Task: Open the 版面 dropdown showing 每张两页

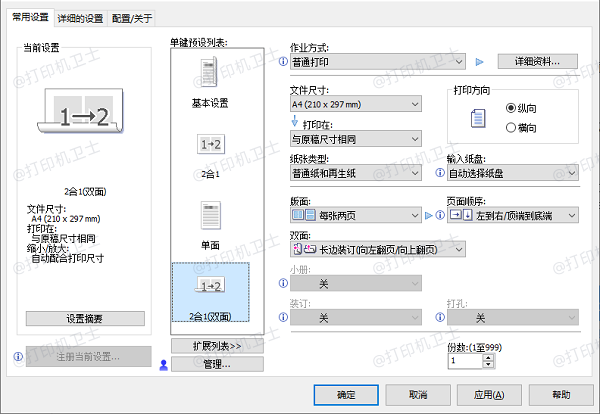Action: (x=356, y=215)
